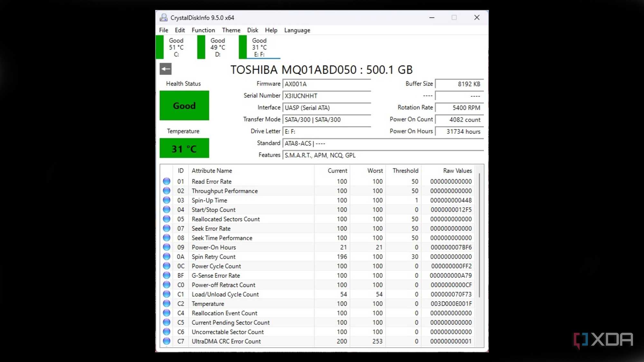This screenshot has width=644, height=362.
Task: Click the status orb for Seek Error Rate
Action: [166, 228]
